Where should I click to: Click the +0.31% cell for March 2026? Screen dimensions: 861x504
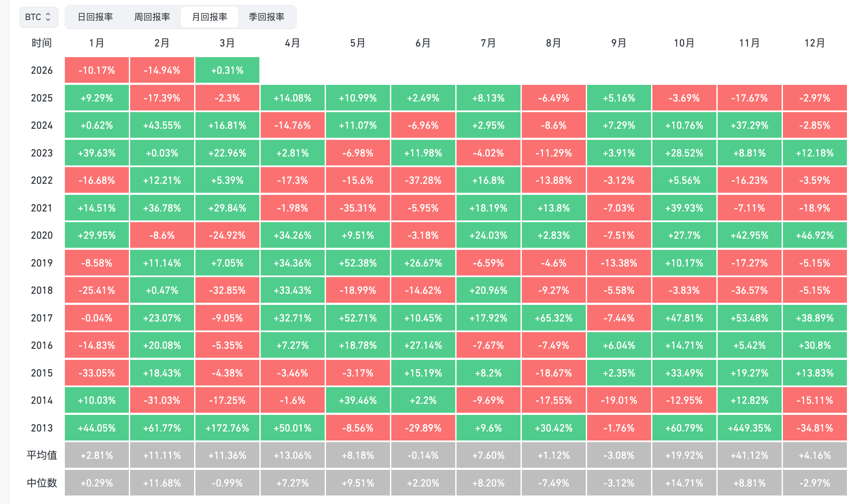pyautogui.click(x=227, y=70)
